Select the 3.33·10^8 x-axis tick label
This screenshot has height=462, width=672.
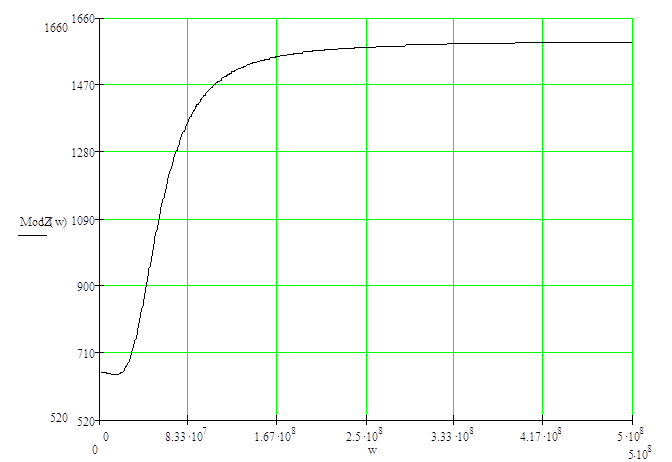coord(454,436)
